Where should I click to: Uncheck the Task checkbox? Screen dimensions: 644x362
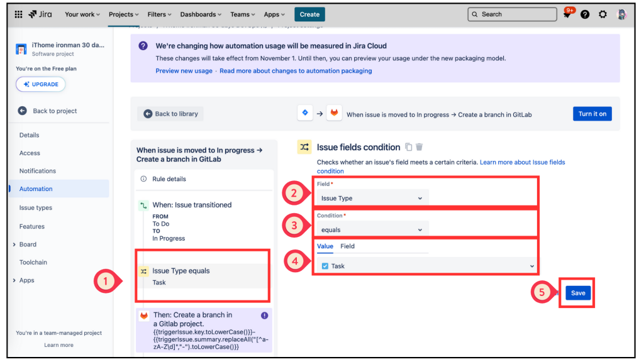[x=325, y=266]
